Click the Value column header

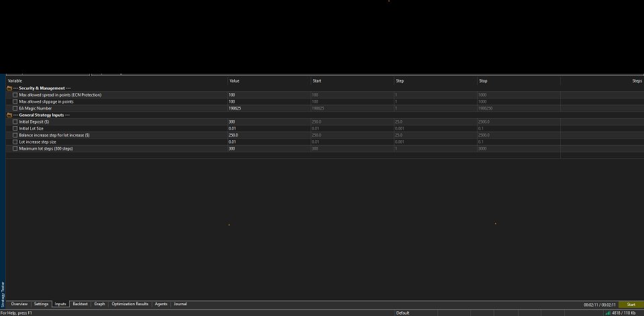269,81
